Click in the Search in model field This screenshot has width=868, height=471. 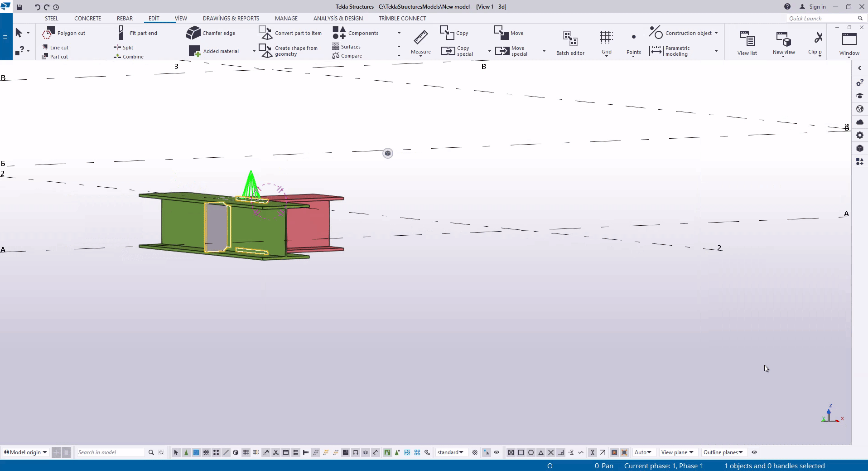pos(111,452)
